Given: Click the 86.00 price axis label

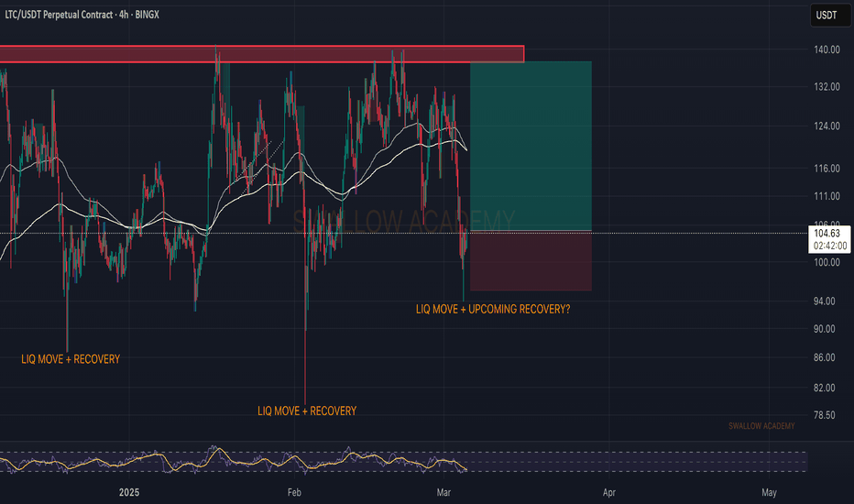Looking at the screenshot, I should (824, 357).
